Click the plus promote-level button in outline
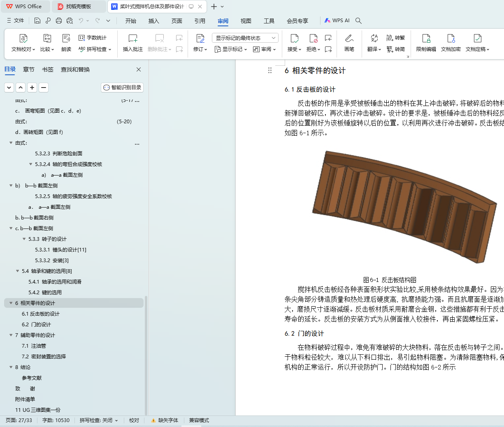The image size is (504, 427). pos(32,88)
